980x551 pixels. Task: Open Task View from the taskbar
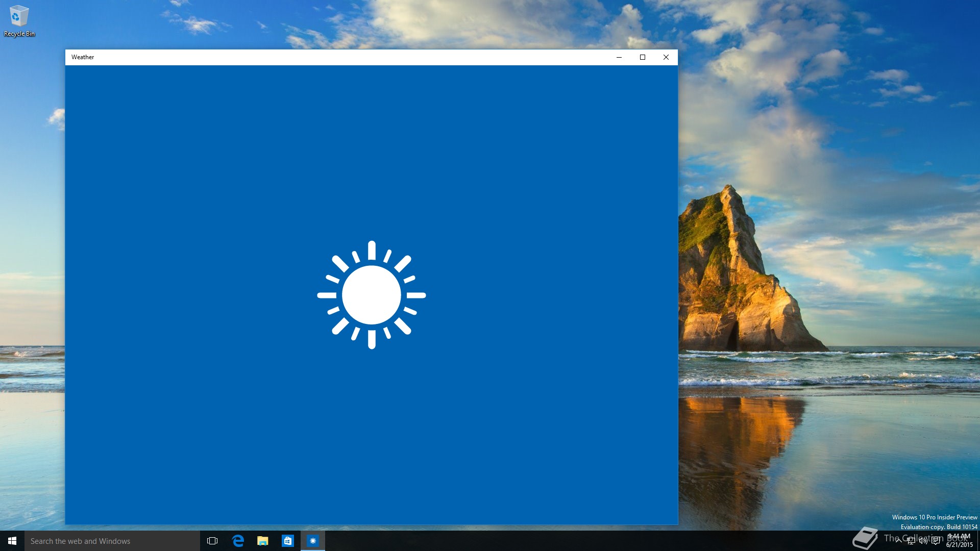click(212, 541)
